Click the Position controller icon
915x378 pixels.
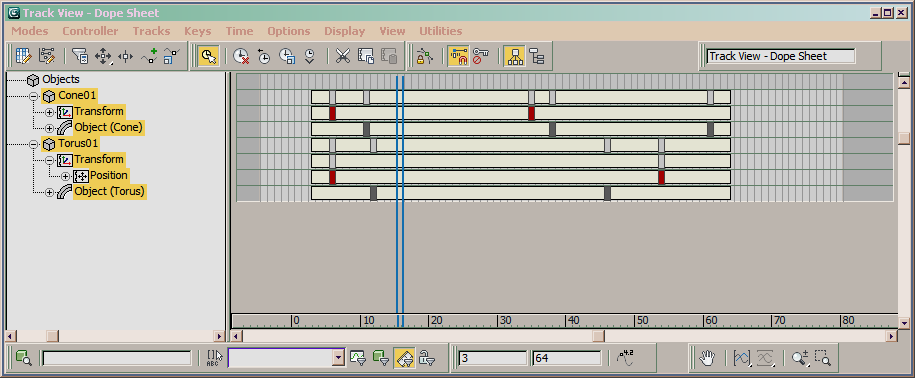(81, 176)
